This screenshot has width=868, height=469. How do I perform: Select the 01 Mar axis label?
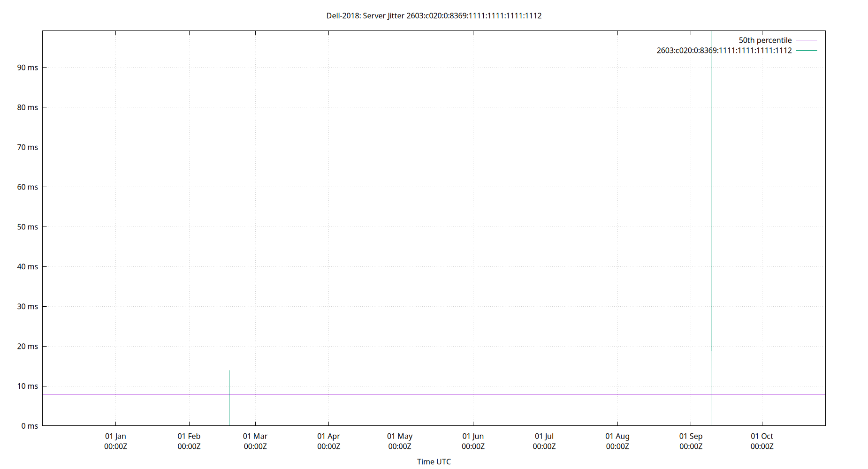click(256, 436)
